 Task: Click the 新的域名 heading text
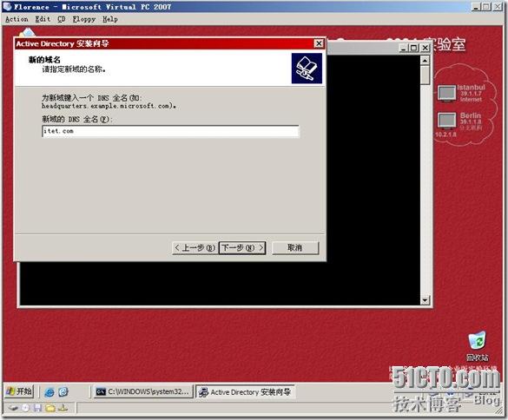tap(44, 60)
